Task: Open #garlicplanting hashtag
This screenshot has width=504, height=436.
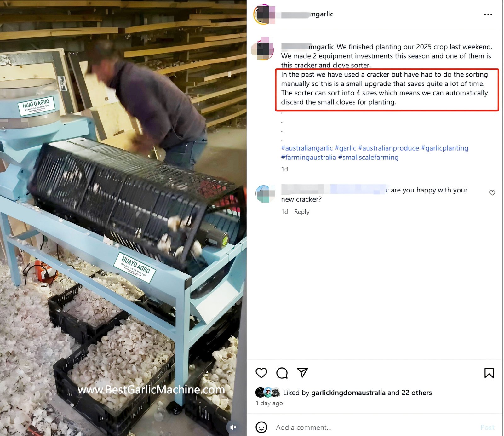Action: pyautogui.click(x=444, y=148)
